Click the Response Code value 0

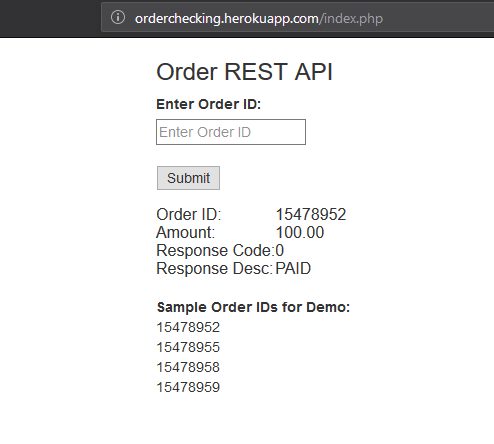280,250
